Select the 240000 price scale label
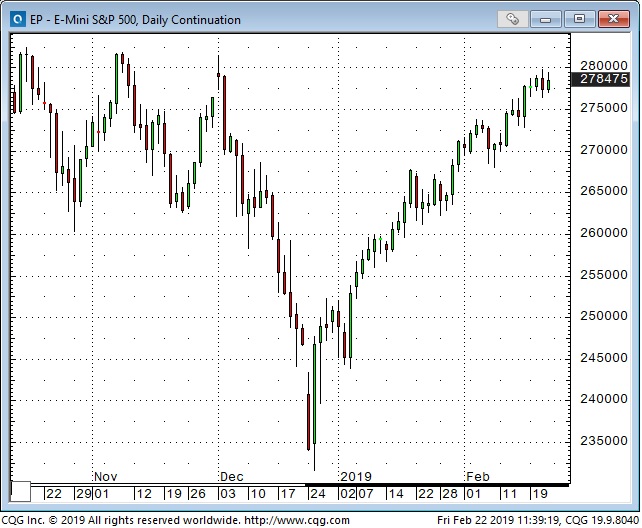Screen dimensions: 642x528 (604, 399)
